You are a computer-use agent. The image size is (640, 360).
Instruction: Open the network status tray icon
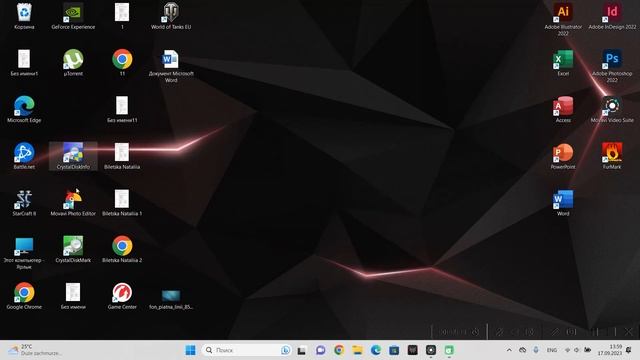[567, 350]
